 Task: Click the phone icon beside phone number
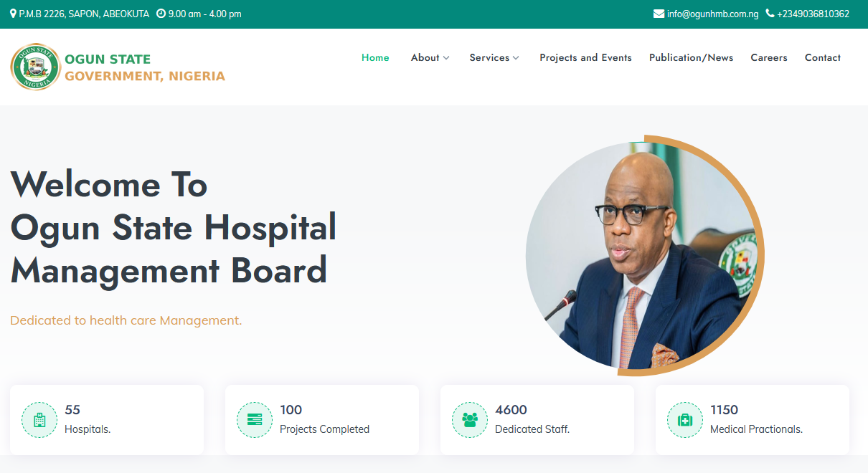point(770,14)
